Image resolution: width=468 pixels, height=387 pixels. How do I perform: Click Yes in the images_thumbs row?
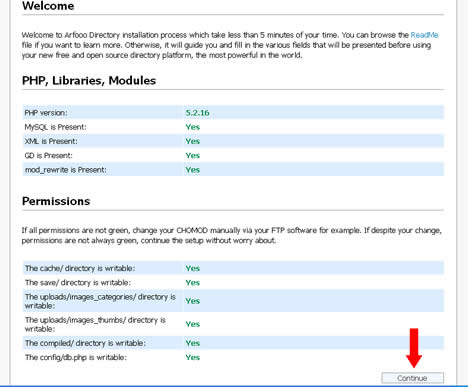pos(193,324)
